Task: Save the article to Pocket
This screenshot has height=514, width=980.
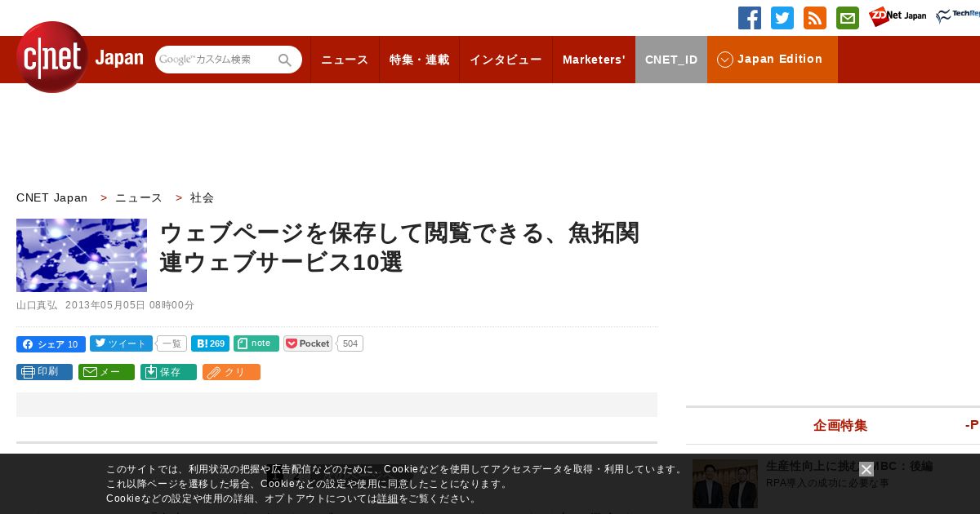Action: click(308, 343)
